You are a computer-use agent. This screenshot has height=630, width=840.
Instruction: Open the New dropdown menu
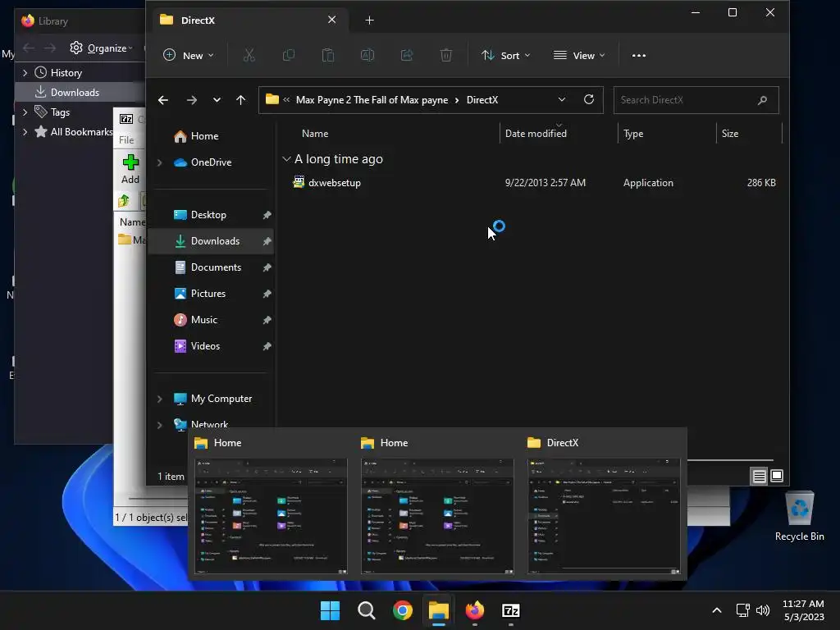189,55
